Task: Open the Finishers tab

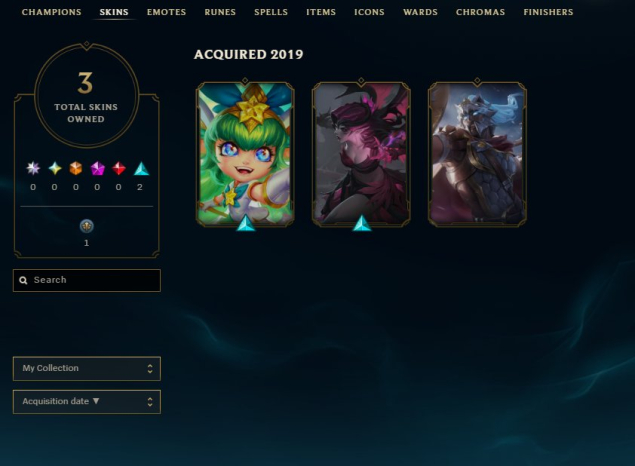Action: [x=548, y=12]
